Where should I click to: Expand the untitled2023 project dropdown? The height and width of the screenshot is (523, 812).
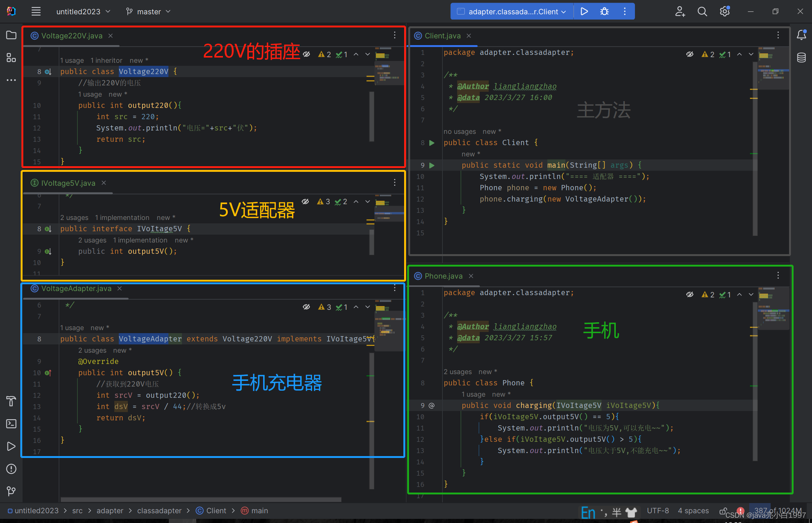[x=83, y=12]
